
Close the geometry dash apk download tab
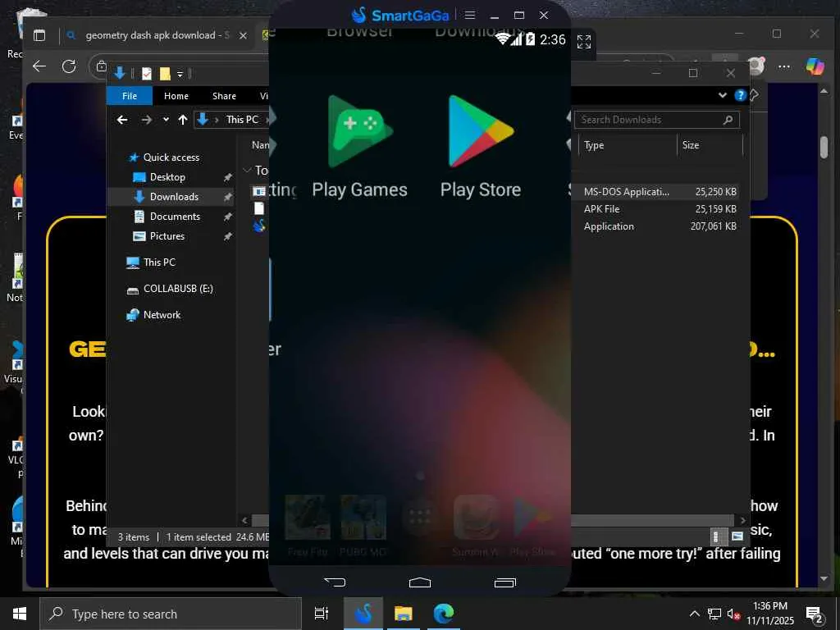(x=243, y=35)
